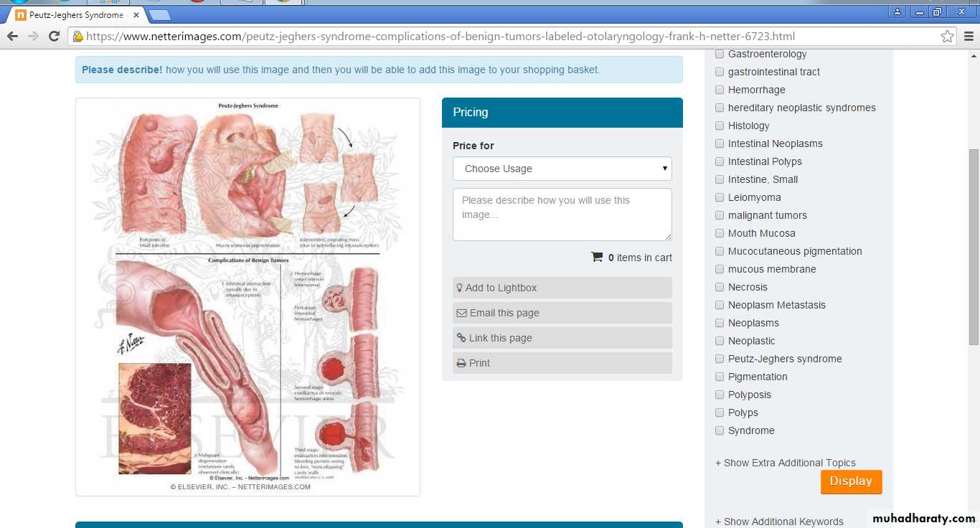The image size is (980, 528).
Task: Check the Histology checkbox
Action: tap(720, 126)
